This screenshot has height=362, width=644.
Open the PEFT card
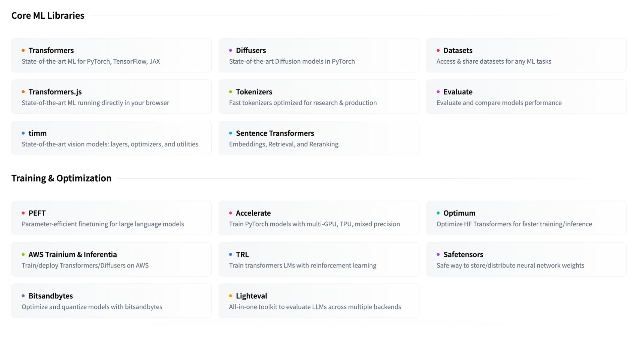pyautogui.click(x=111, y=218)
